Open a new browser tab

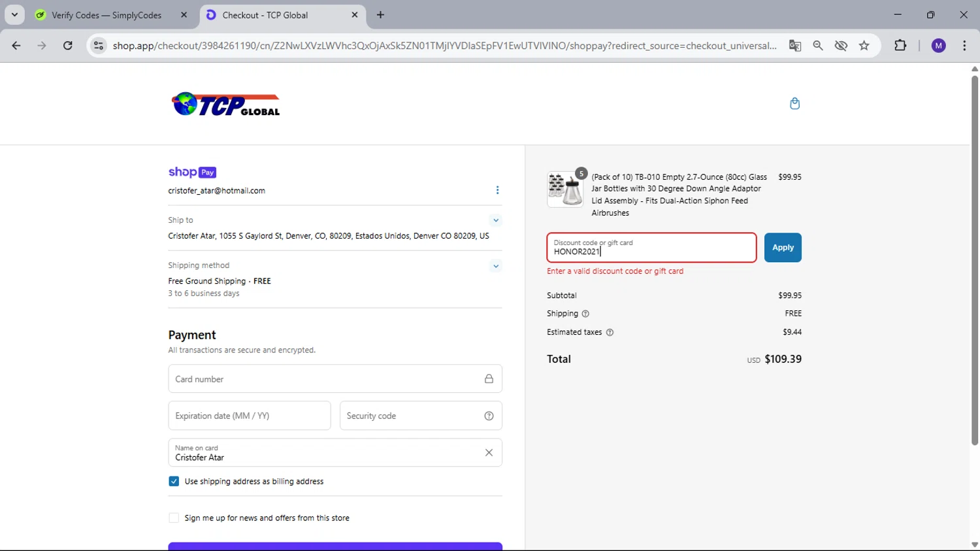click(380, 15)
